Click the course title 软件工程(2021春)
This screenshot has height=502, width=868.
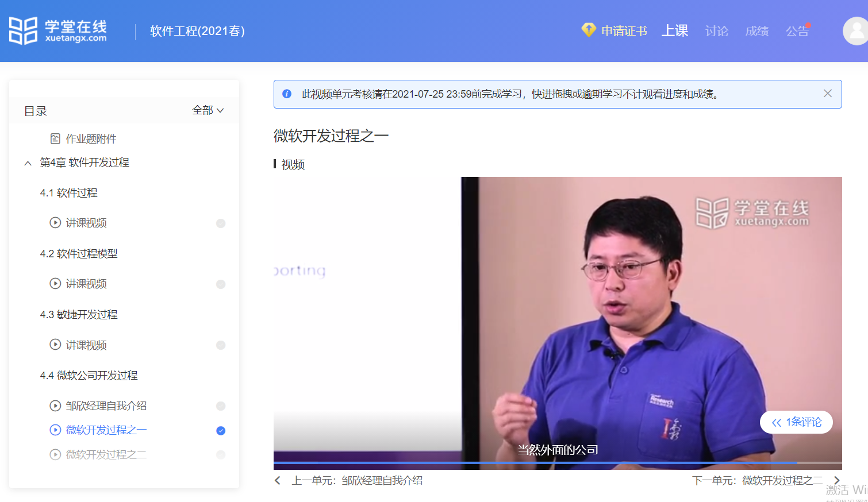197,31
